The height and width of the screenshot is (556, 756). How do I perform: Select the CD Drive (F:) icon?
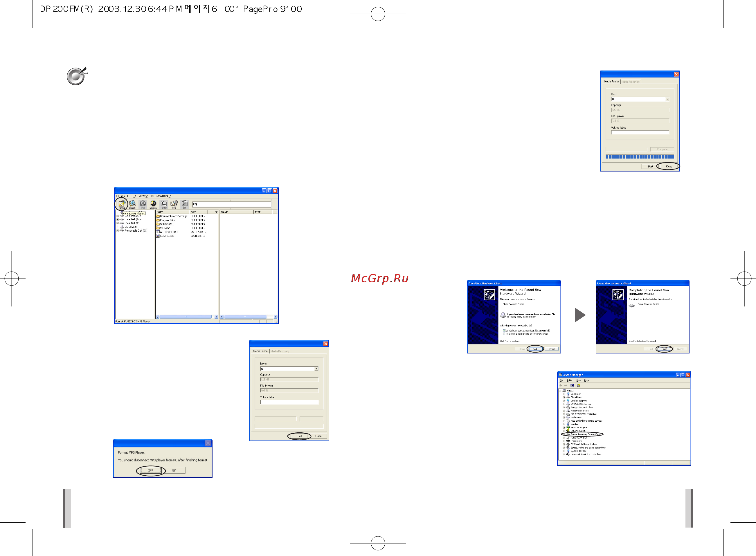pos(122,227)
